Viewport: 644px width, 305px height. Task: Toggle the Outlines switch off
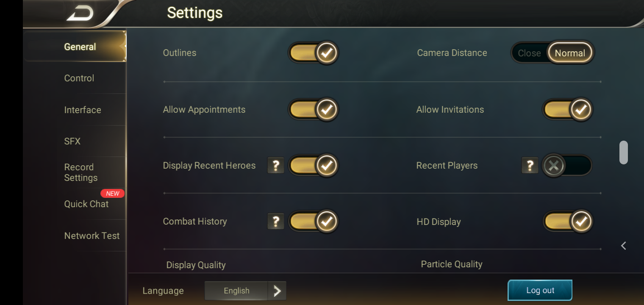click(x=314, y=53)
